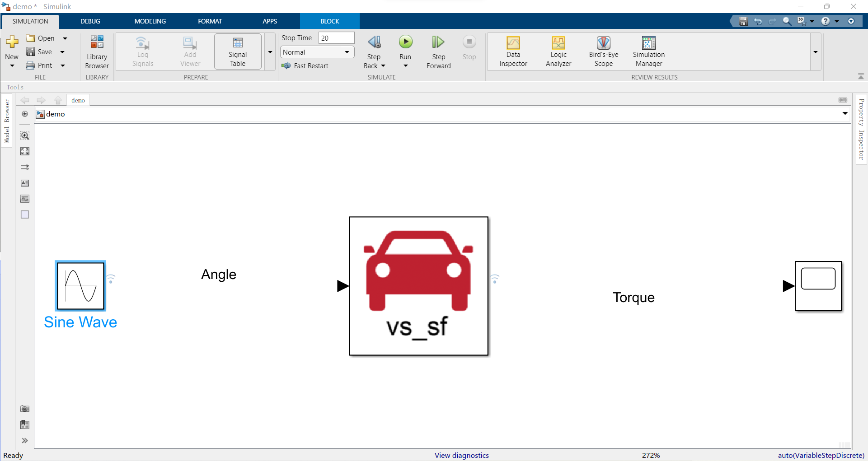The image size is (868, 461).
Task: Switch to the MODELING tab
Action: pyautogui.click(x=150, y=21)
